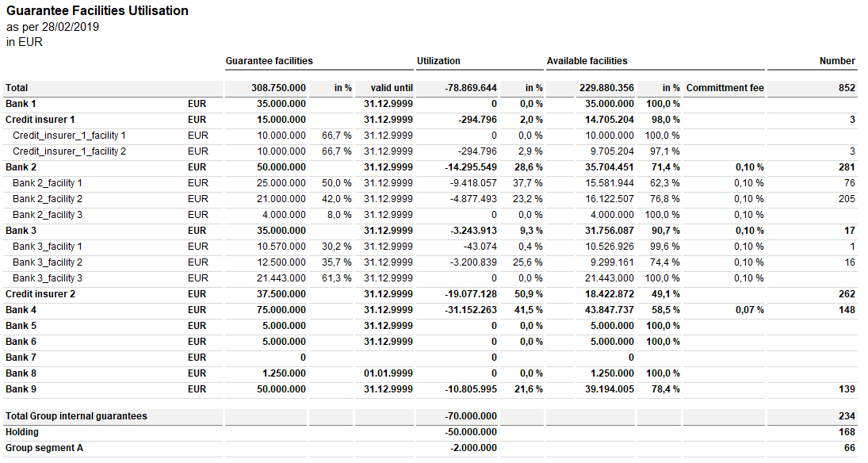Click Credit insurer 2 number 262

click(x=847, y=294)
